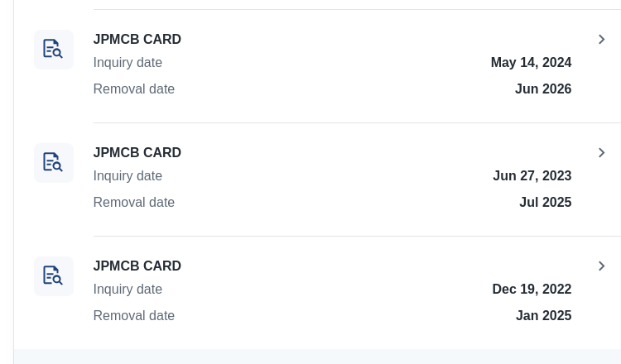Click the inquiry document icon for May 14, 2024
Screen dimensions: 621x364
point(54,50)
